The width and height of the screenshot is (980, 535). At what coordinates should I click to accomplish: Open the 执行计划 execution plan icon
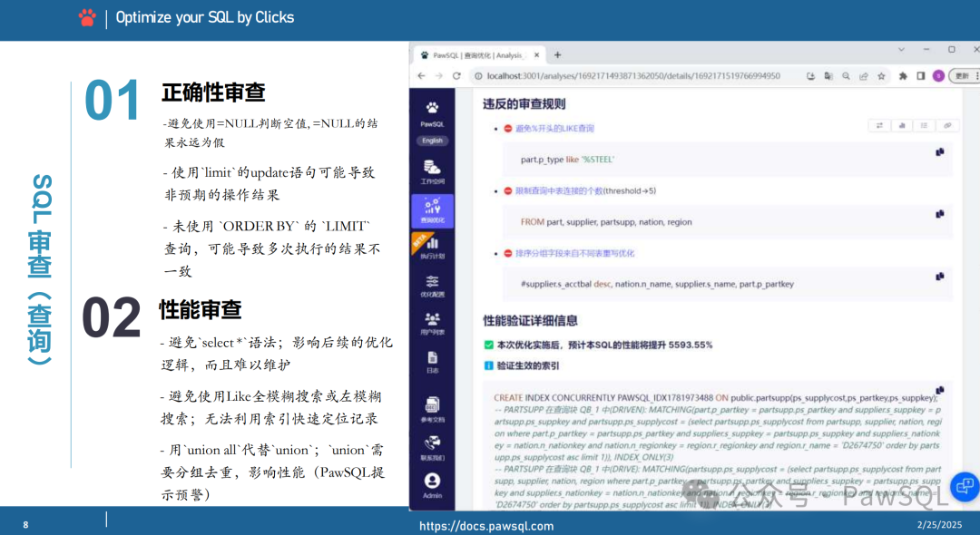point(433,248)
